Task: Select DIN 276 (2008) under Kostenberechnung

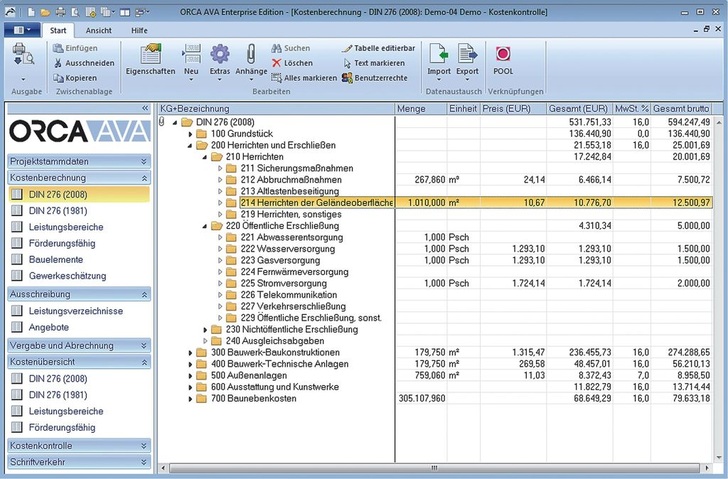Action: (79, 194)
